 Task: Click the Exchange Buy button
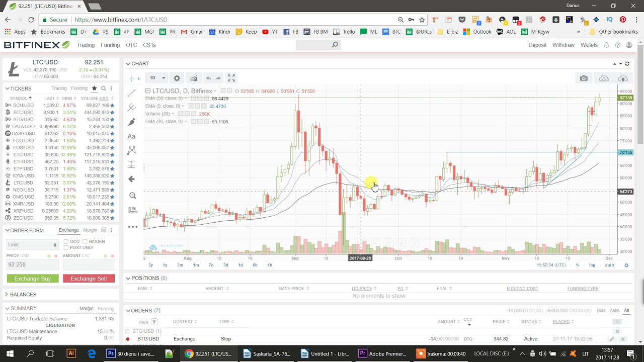pyautogui.click(x=33, y=279)
